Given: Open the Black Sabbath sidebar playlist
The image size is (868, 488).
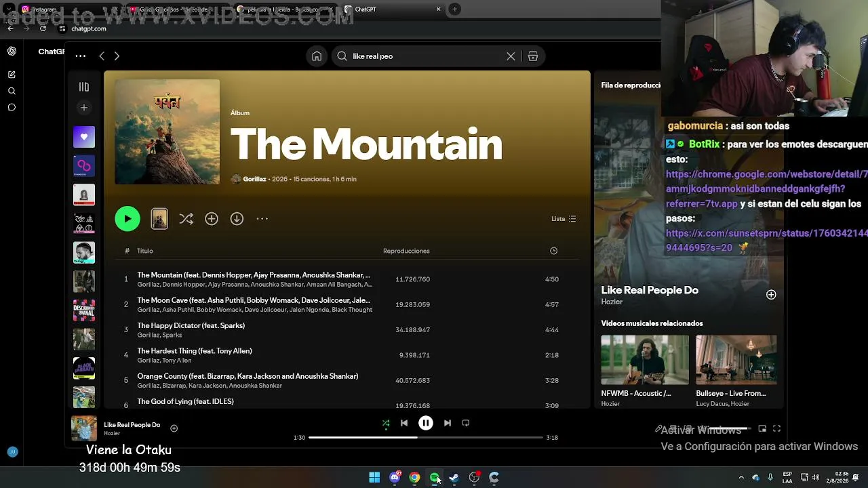Looking at the screenshot, I should point(84,368).
